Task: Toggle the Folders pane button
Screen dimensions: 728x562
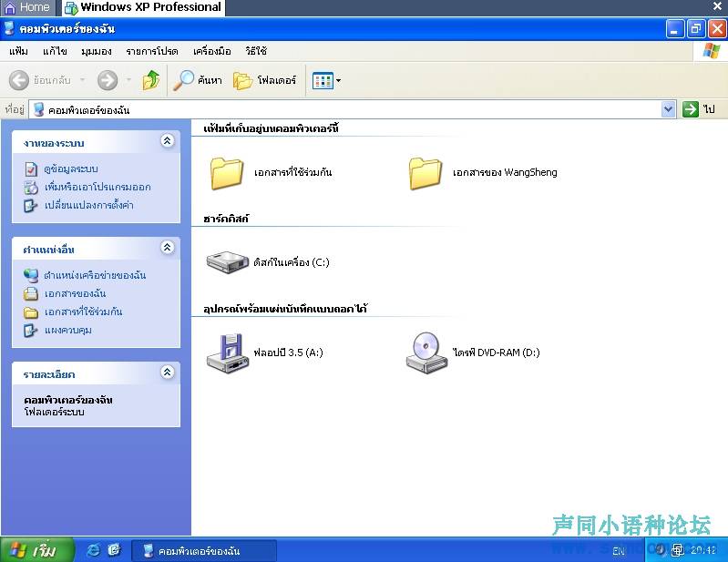Action: (x=242, y=80)
